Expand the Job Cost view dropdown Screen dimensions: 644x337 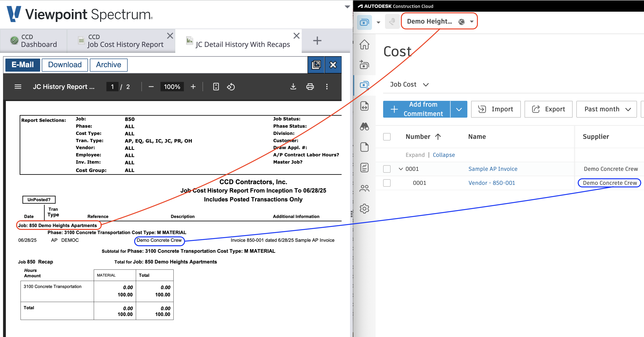tap(409, 84)
